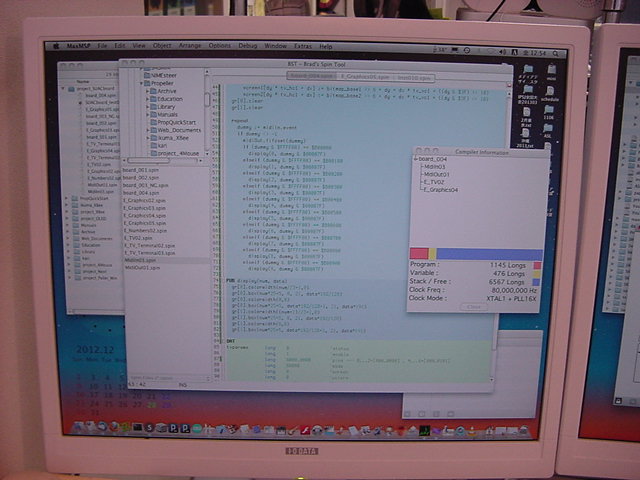Image resolution: width=640 pixels, height=480 pixels.
Task: Open the Extras menu
Action: [303, 46]
